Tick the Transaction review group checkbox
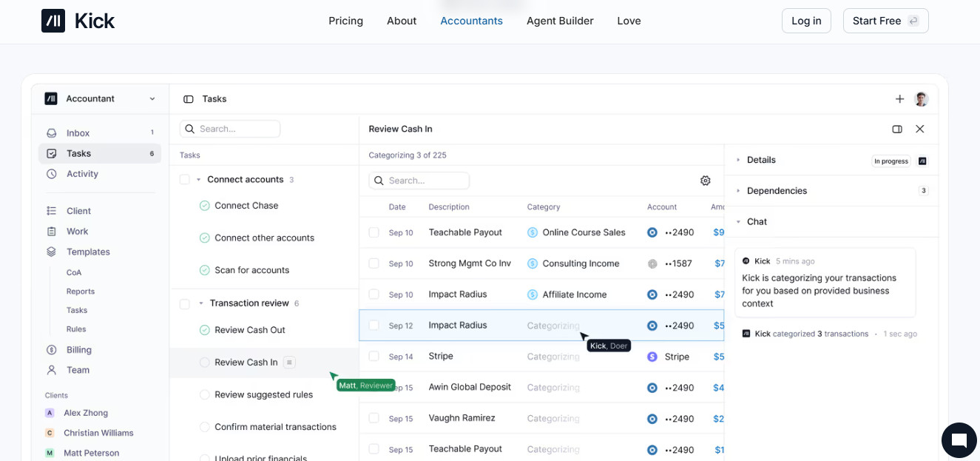Image resolution: width=980 pixels, height=461 pixels. pyautogui.click(x=185, y=303)
